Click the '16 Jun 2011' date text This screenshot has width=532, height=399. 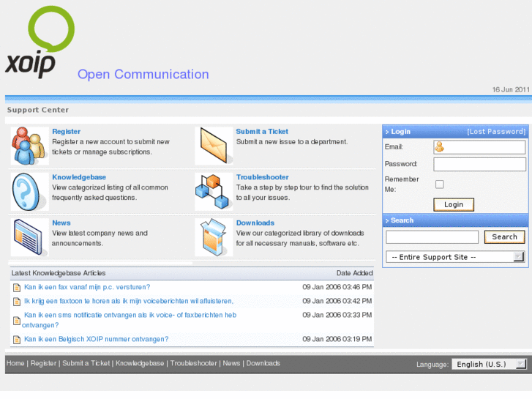click(x=511, y=89)
